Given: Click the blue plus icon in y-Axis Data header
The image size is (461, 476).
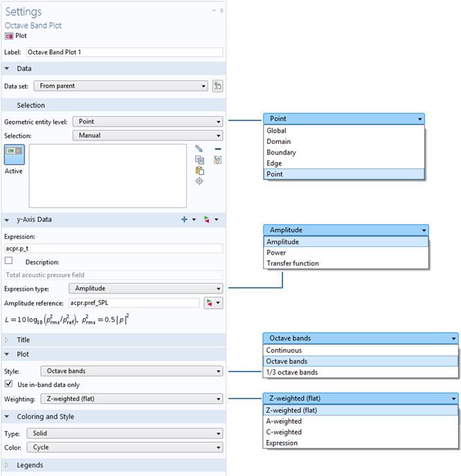Looking at the screenshot, I should click(x=184, y=219).
